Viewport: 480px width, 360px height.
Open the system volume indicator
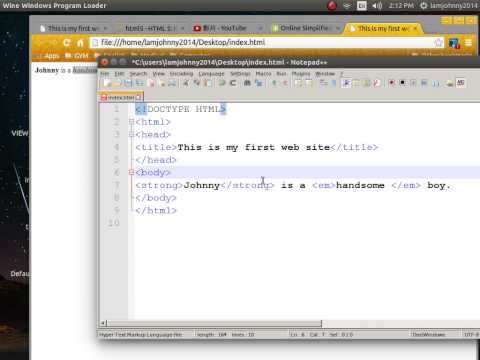coord(377,6)
